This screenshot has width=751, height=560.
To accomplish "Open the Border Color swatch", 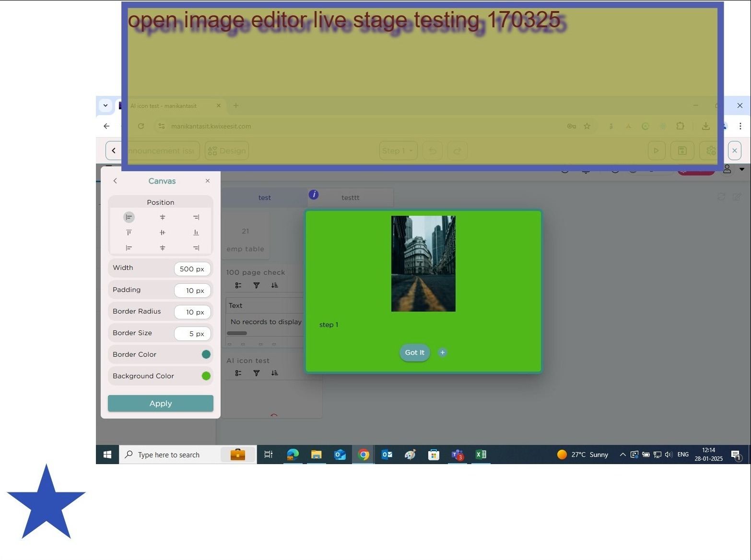I will tap(206, 354).
